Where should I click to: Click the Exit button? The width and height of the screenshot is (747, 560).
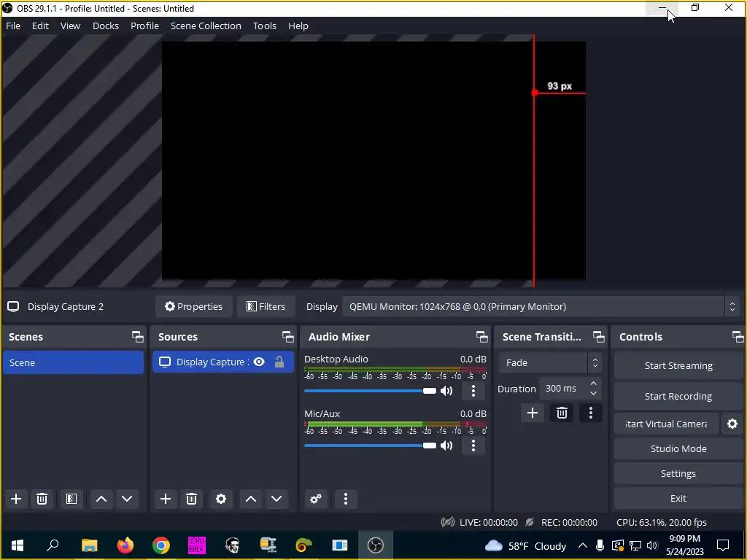tap(678, 498)
